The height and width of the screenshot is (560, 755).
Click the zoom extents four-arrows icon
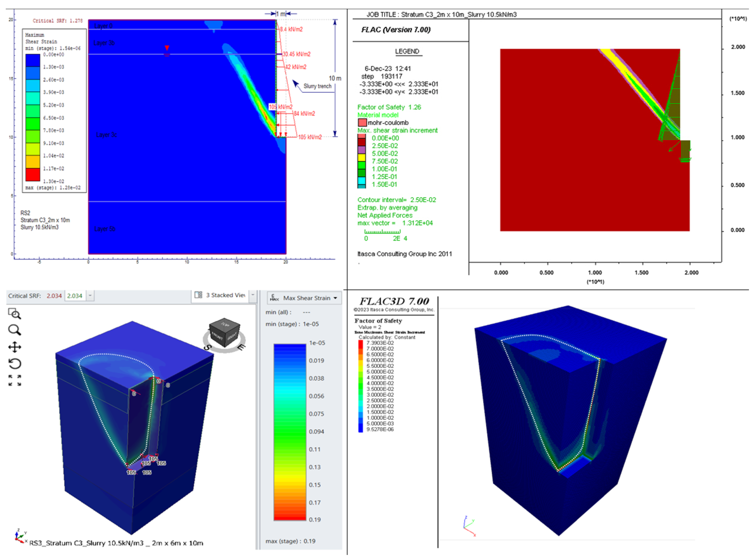[x=14, y=380]
